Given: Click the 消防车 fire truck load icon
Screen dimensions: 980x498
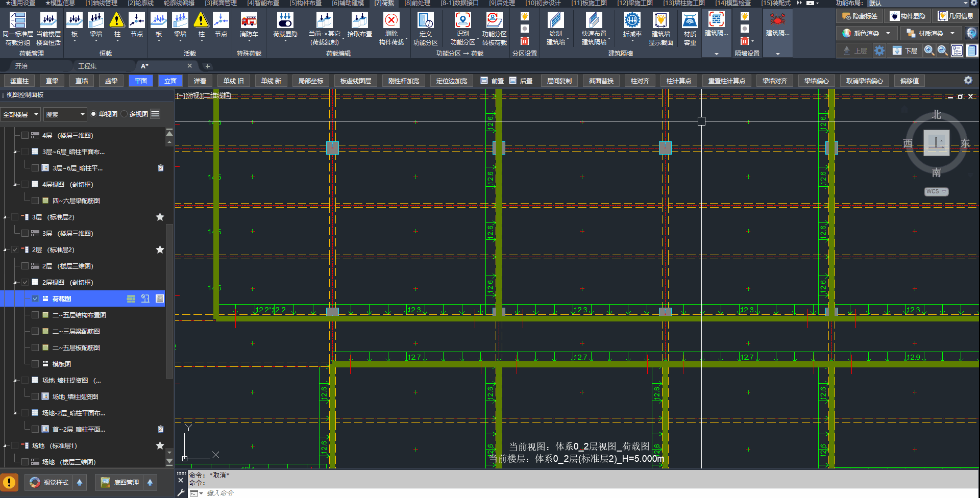Looking at the screenshot, I should point(249,21).
